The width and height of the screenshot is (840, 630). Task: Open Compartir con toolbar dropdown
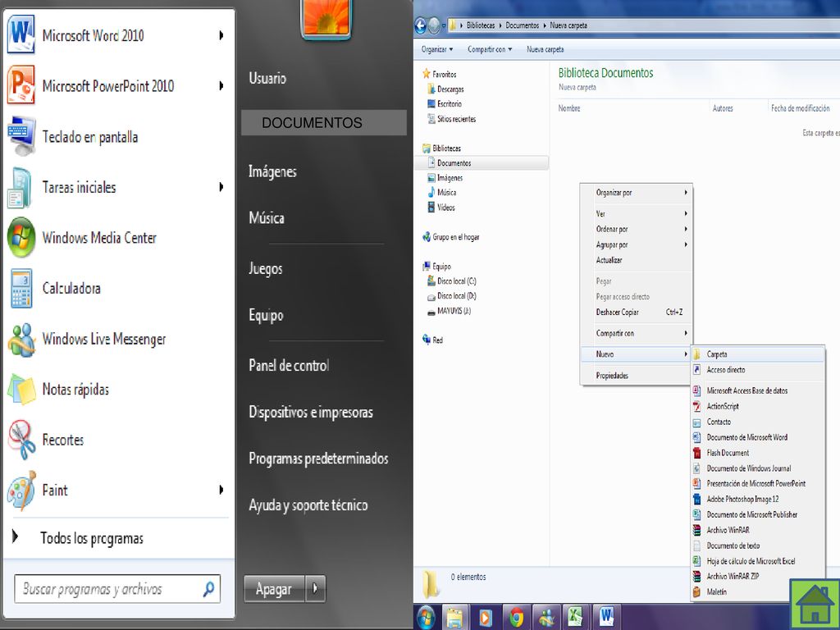tap(490, 49)
